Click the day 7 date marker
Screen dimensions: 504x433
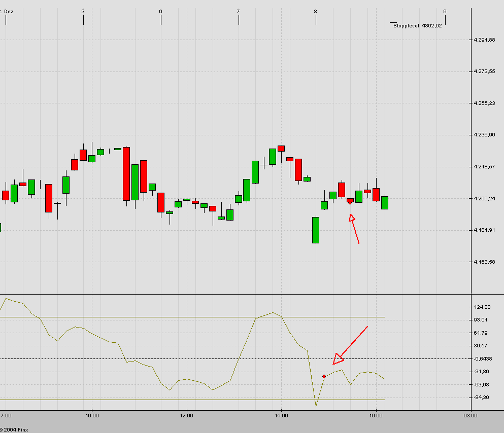point(238,12)
